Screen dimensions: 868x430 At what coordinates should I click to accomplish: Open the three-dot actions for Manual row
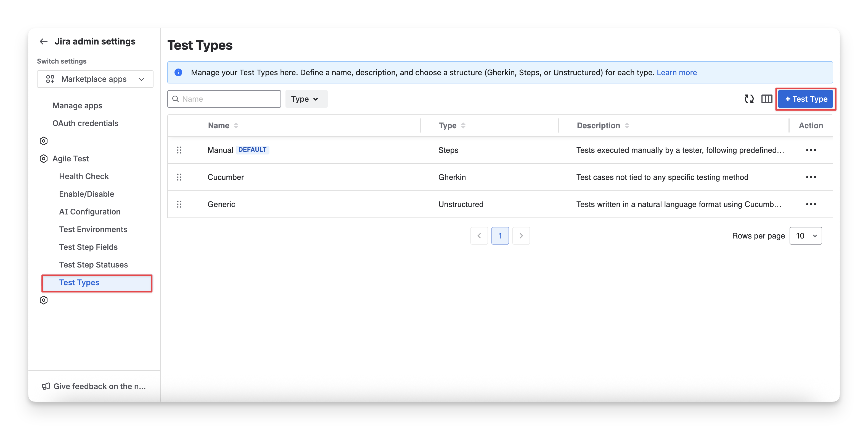pos(811,150)
